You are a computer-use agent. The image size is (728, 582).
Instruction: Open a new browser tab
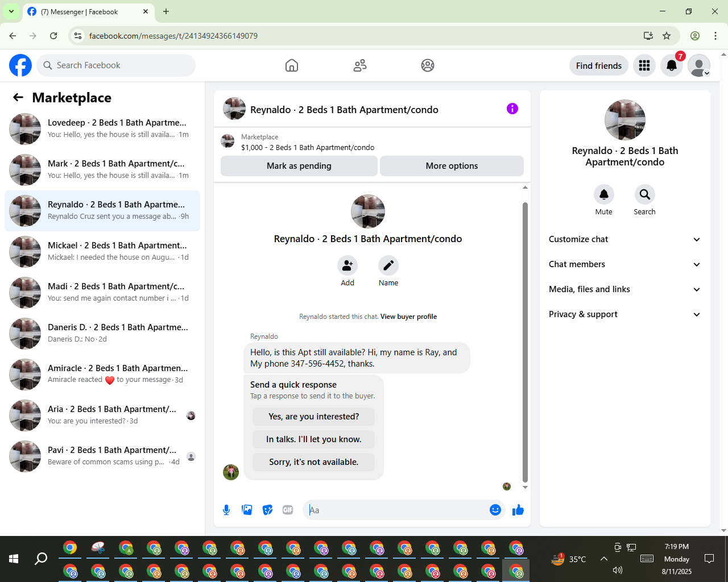click(x=166, y=11)
